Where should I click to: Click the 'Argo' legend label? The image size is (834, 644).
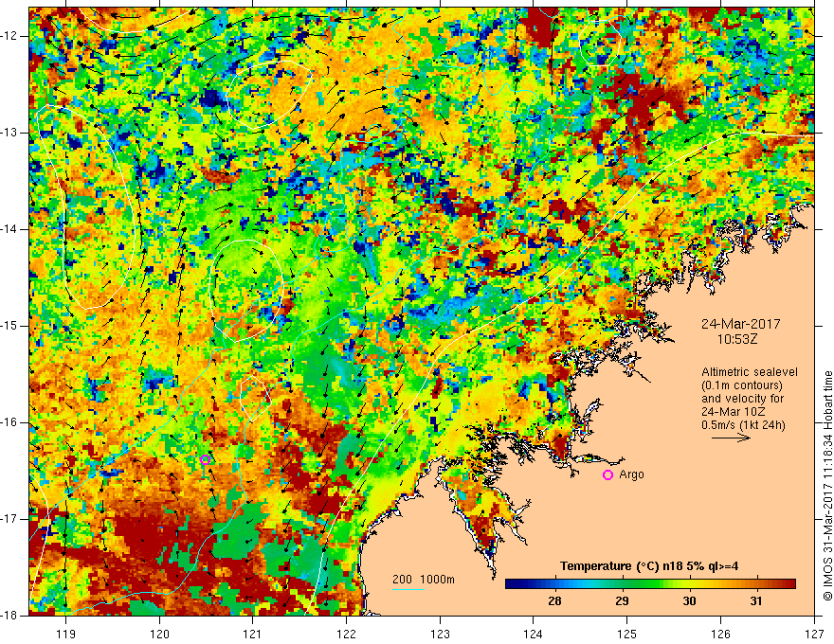point(631,474)
